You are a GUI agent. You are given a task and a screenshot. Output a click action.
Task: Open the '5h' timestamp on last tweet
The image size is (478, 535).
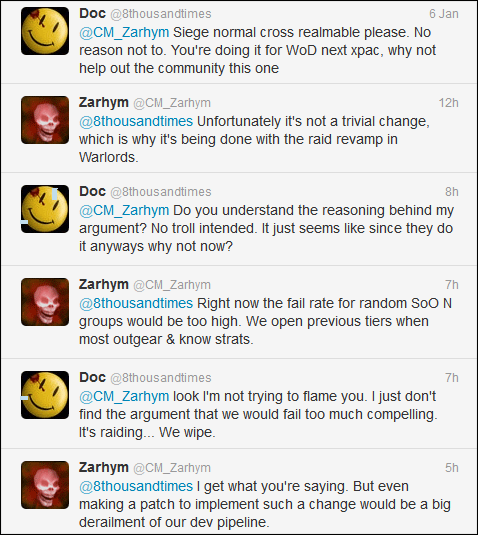pos(452,467)
